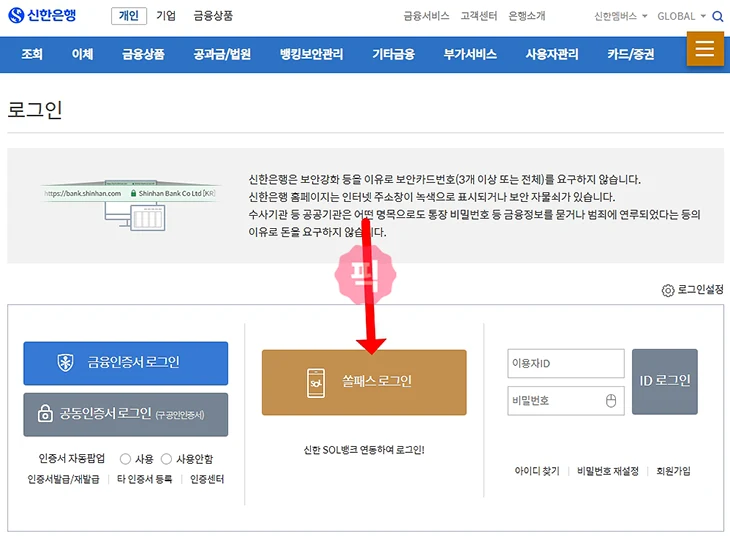Click the 로그인설정 gear icon
The width and height of the screenshot is (730, 550).
point(668,290)
